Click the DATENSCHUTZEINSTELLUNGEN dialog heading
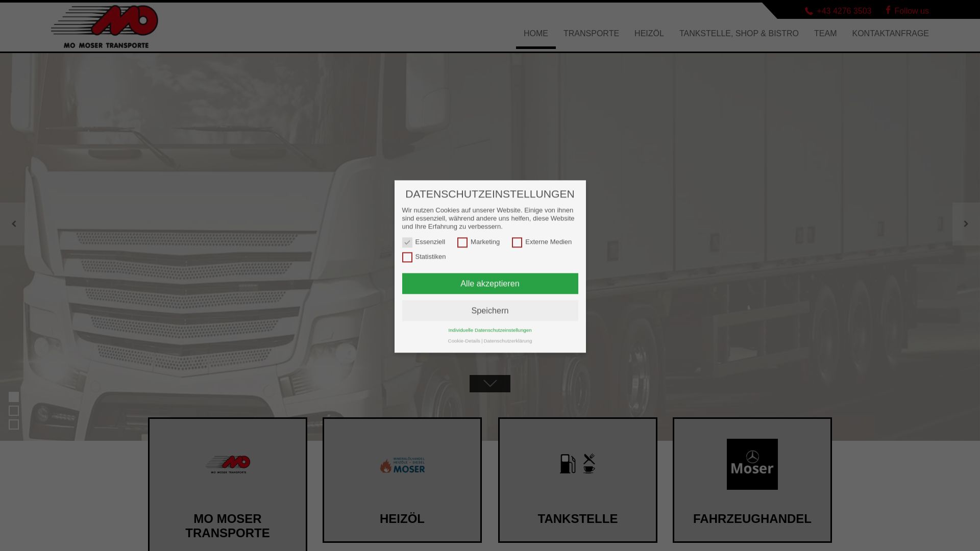Screen dimensions: 980x551 (490, 194)
